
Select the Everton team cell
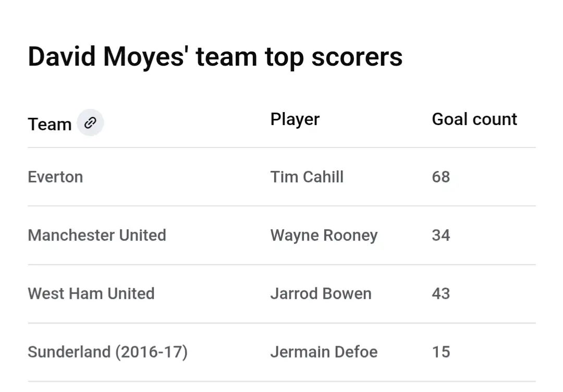[55, 177]
